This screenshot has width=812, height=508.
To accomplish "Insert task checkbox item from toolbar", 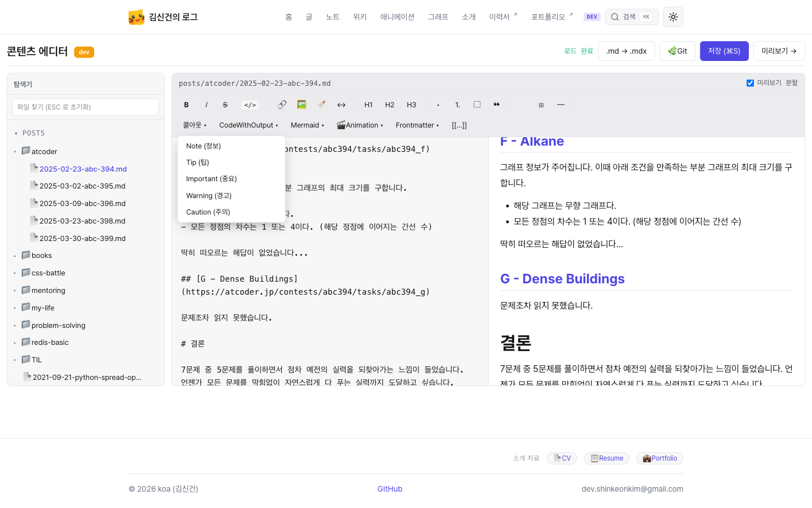I will coord(477,105).
